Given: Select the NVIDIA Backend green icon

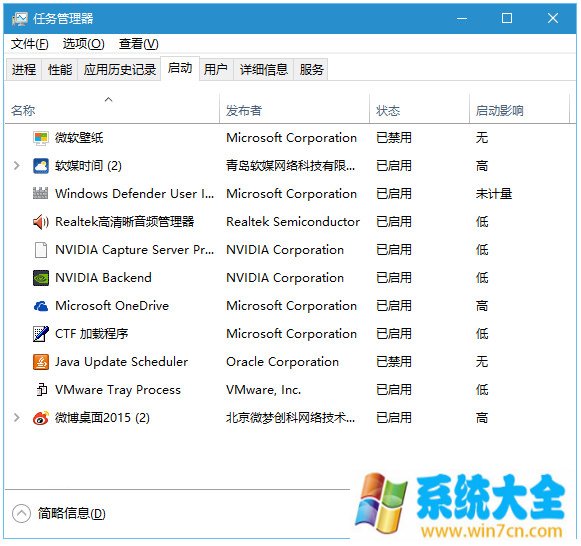Looking at the screenshot, I should click(41, 278).
